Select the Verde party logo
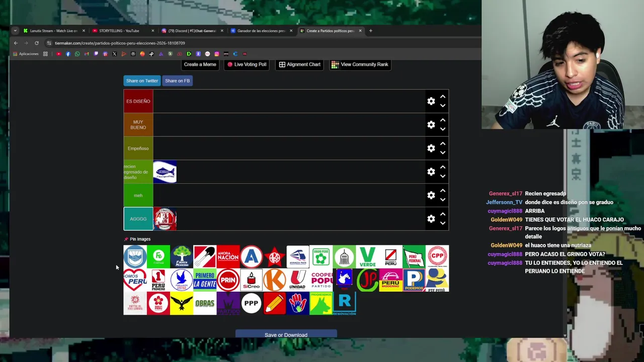This screenshot has width=644, height=362. pyautogui.click(x=367, y=256)
